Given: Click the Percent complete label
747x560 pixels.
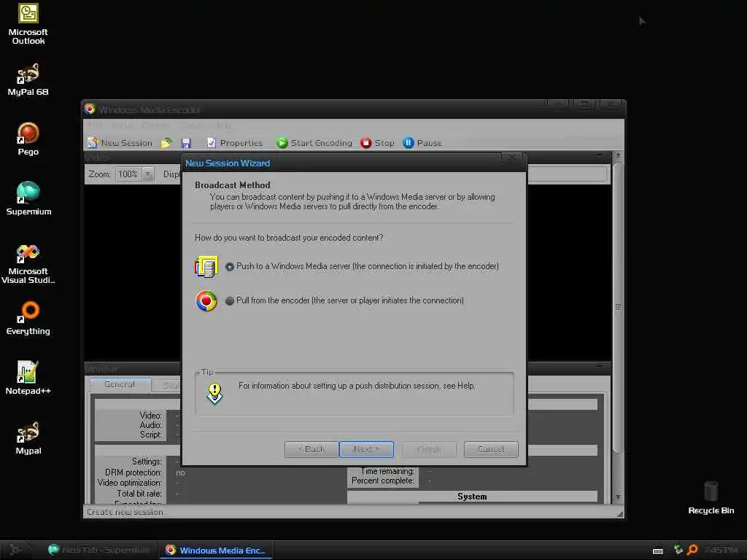Looking at the screenshot, I should pyautogui.click(x=382, y=481).
